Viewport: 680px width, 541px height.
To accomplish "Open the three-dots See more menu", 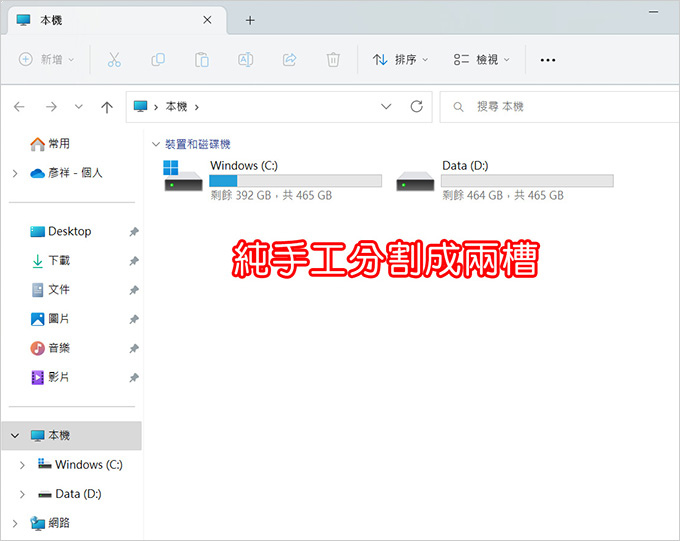I will coord(548,60).
